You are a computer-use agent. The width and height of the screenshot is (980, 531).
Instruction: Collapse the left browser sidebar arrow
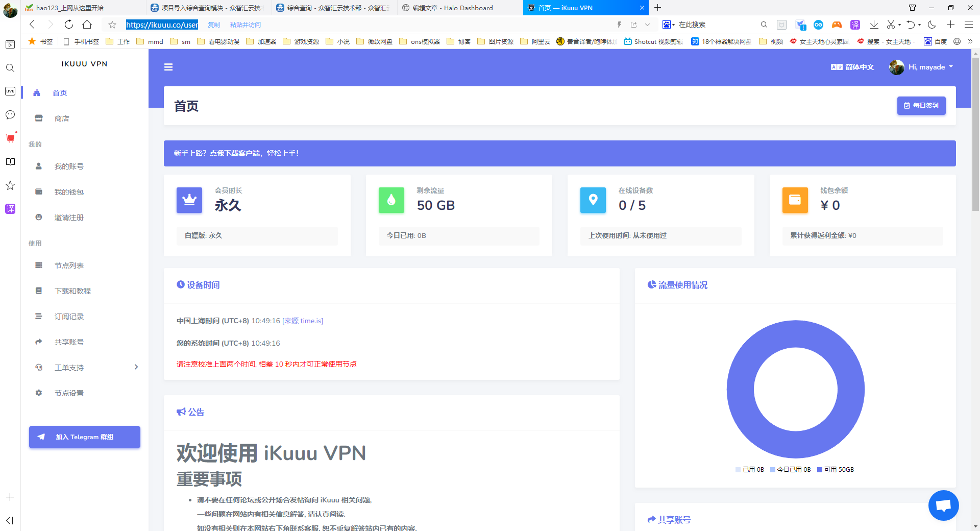pyautogui.click(x=10, y=520)
